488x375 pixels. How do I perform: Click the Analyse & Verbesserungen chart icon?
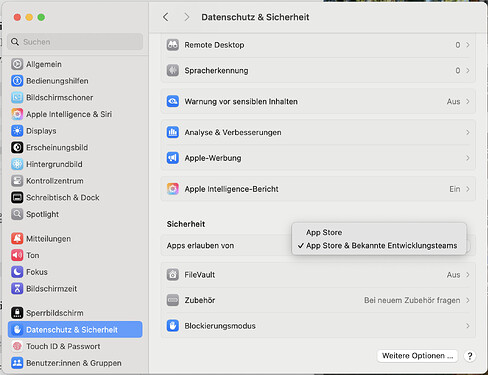[173, 132]
